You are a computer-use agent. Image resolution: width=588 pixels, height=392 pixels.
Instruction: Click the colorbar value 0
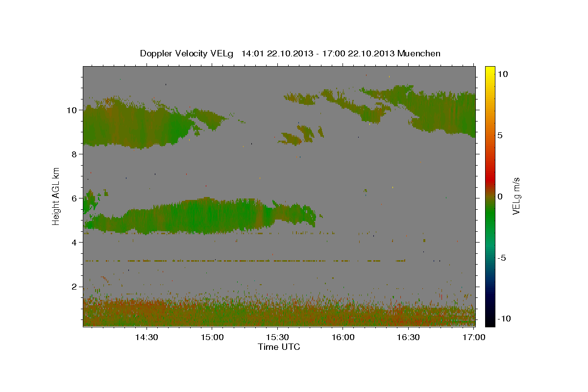tap(500, 196)
